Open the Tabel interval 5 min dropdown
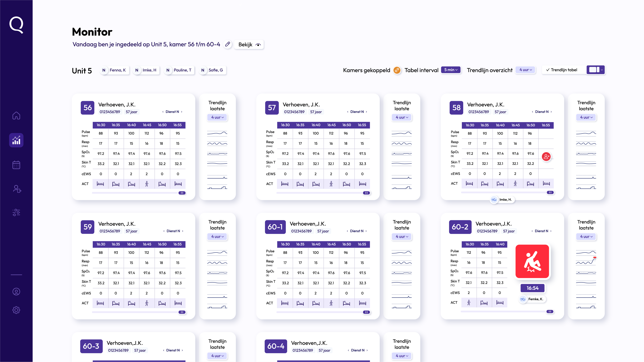 [451, 70]
